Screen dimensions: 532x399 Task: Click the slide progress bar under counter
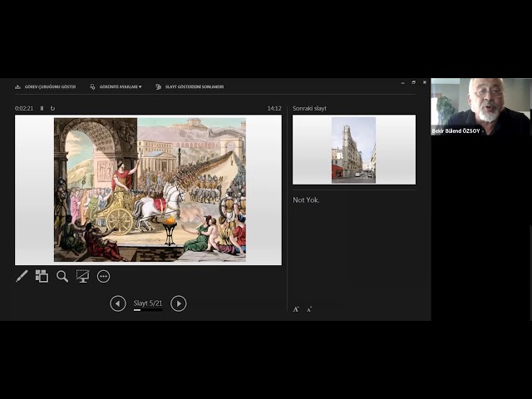(x=148, y=310)
